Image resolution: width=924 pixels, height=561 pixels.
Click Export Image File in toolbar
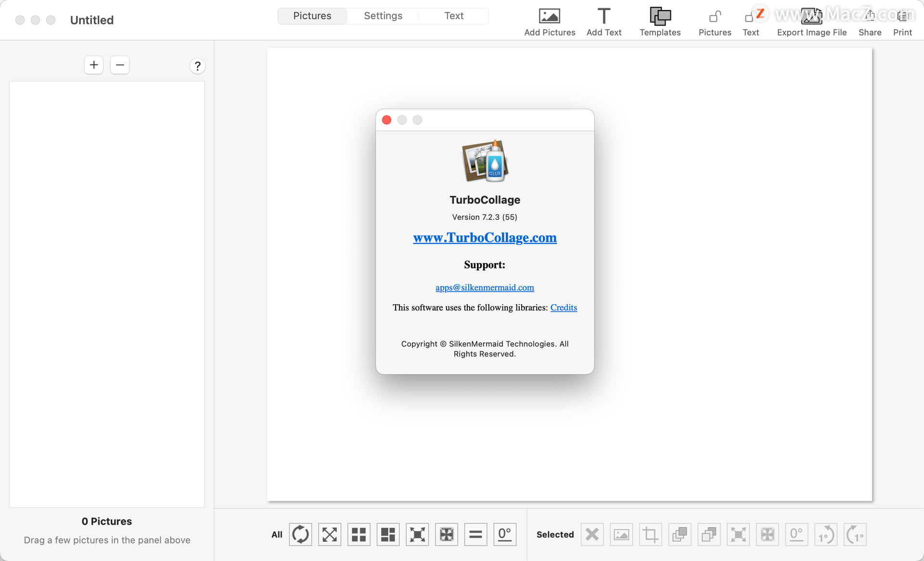811,16
